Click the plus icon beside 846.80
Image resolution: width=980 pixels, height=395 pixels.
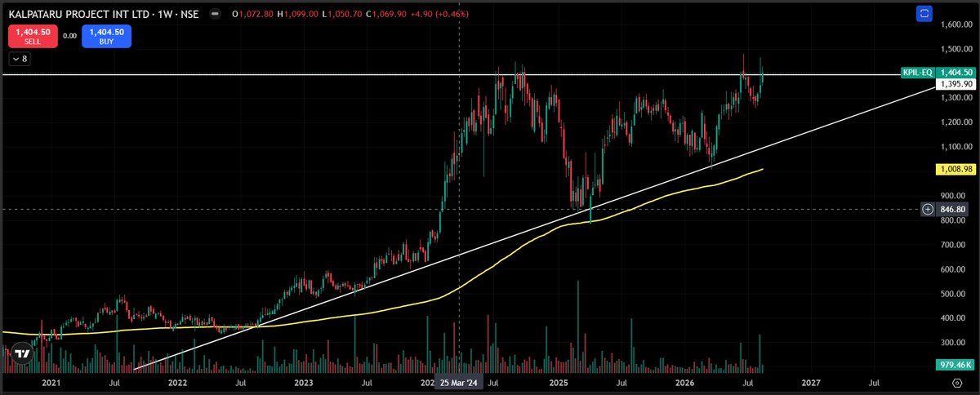point(928,209)
